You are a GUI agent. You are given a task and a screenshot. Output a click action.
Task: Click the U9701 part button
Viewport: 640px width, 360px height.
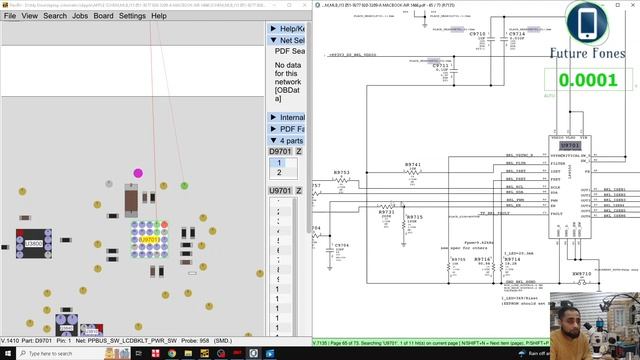point(280,191)
